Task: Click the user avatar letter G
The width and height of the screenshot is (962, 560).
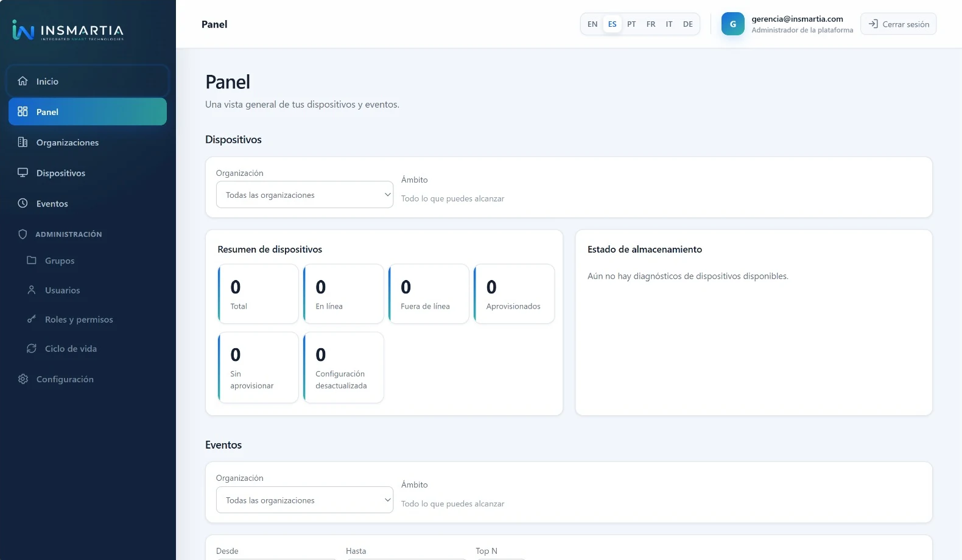Action: pyautogui.click(x=732, y=24)
